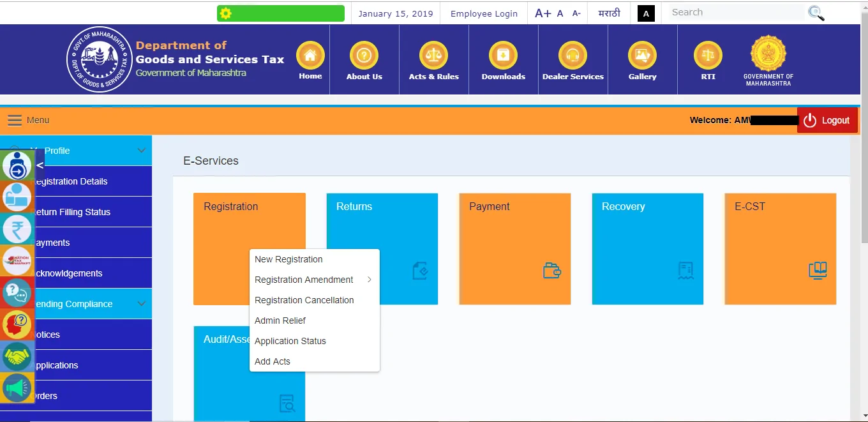Image resolution: width=868 pixels, height=422 pixels.
Task: Open the Gallery icon
Action: [x=642, y=56]
